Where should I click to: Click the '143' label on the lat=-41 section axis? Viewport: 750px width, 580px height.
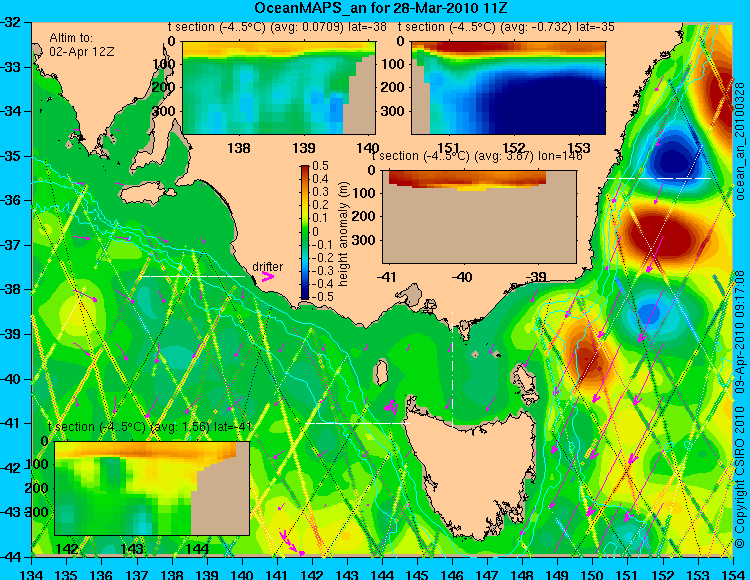click(x=132, y=548)
